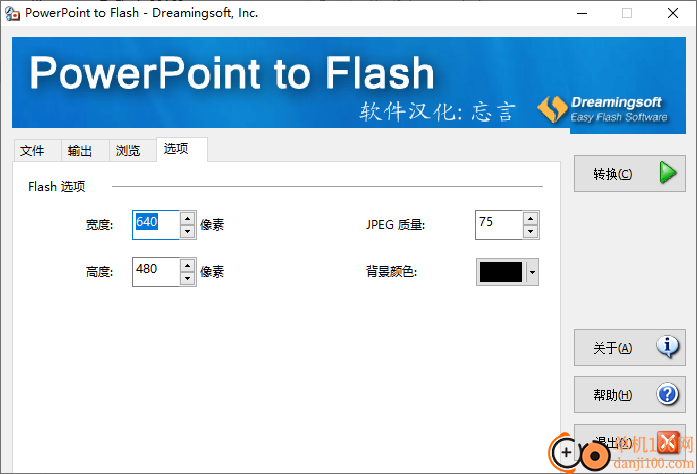Screen dimensions: 697x474
Task: Click the blue info icon on About button
Action: click(x=667, y=347)
